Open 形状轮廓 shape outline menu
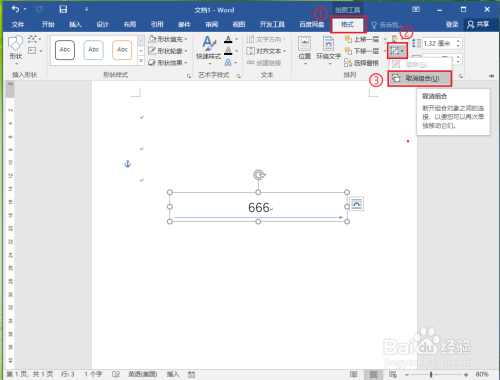This screenshot has width=500, height=380. (168, 51)
